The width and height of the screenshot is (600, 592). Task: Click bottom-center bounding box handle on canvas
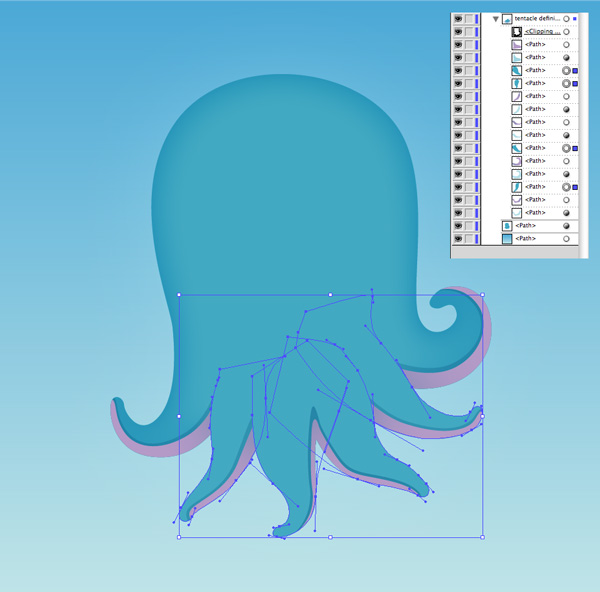coord(331,537)
